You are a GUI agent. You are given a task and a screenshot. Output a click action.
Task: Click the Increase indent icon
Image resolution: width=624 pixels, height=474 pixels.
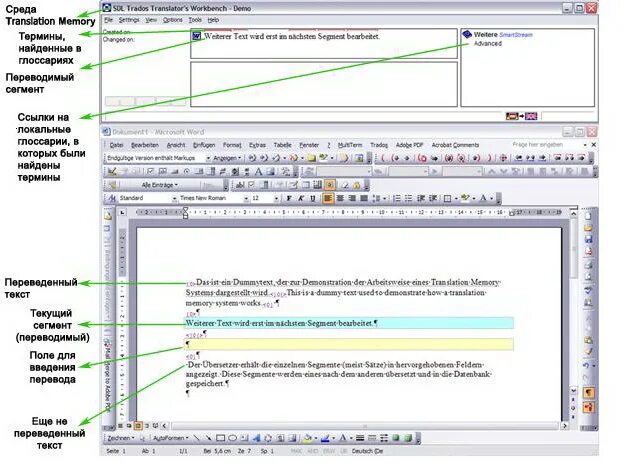click(x=433, y=198)
